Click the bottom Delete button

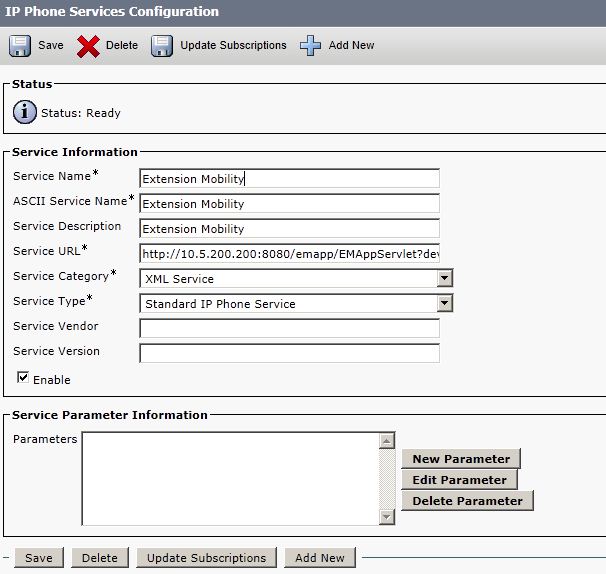[99, 558]
